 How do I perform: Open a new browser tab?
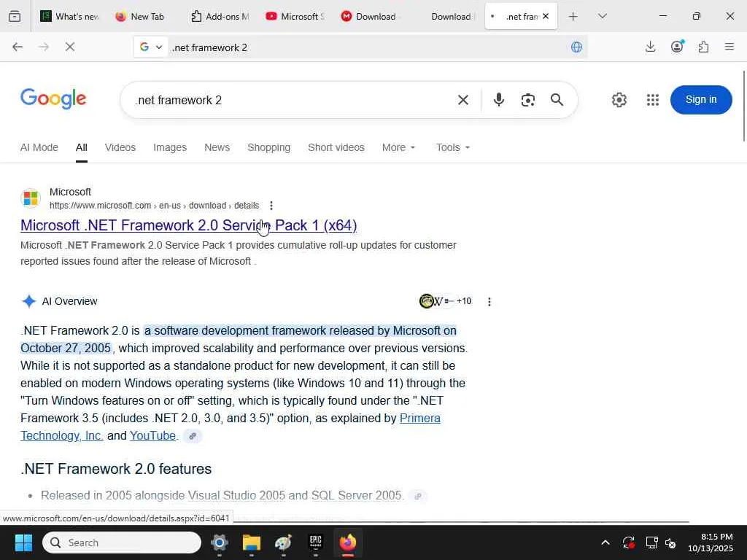pos(573,16)
